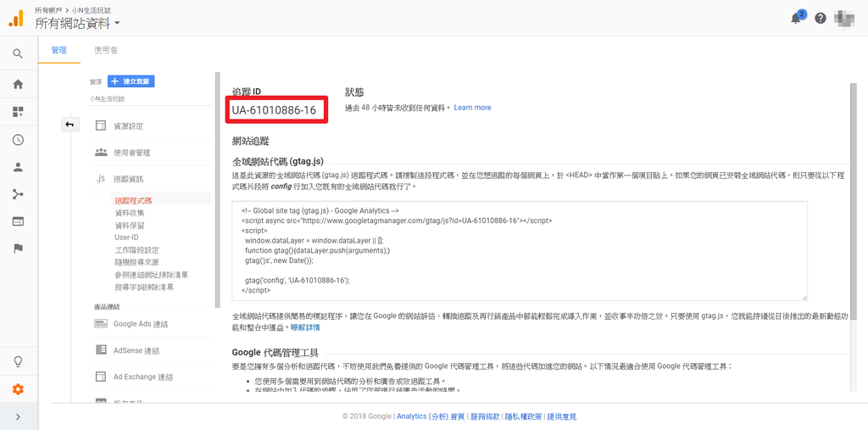This screenshot has width=868, height=430.
Task: Click the .js tracking info icon
Action: tap(100, 179)
